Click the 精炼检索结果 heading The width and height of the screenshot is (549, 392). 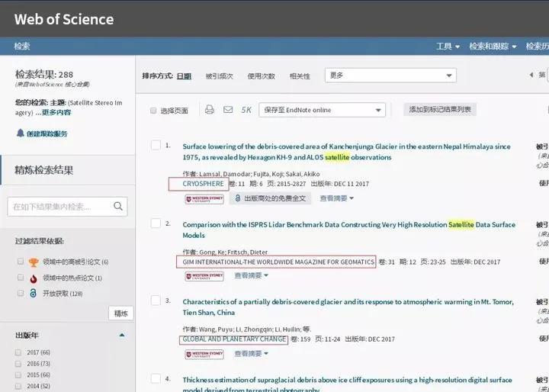(44, 170)
